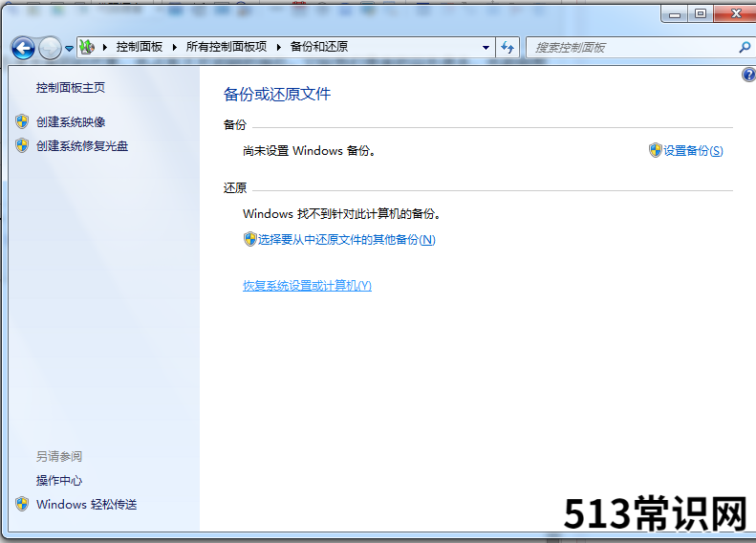Open the Windows 轻松传送 link

pyautogui.click(x=87, y=505)
